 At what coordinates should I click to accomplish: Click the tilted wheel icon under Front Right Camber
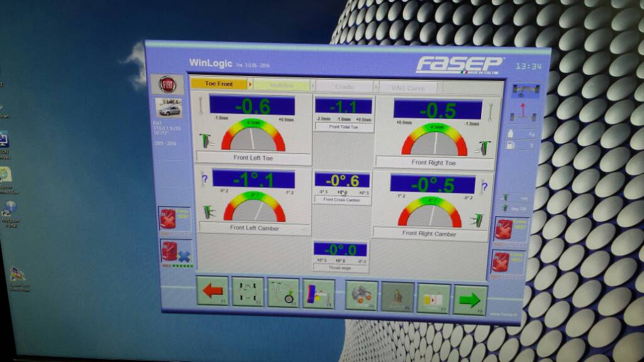(x=477, y=221)
